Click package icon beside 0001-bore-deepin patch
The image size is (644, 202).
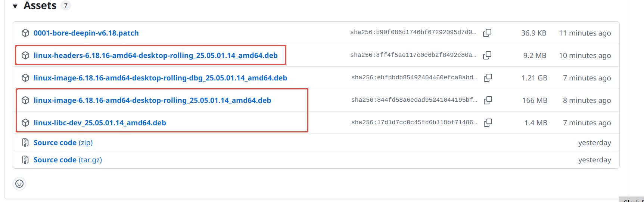[x=25, y=33]
